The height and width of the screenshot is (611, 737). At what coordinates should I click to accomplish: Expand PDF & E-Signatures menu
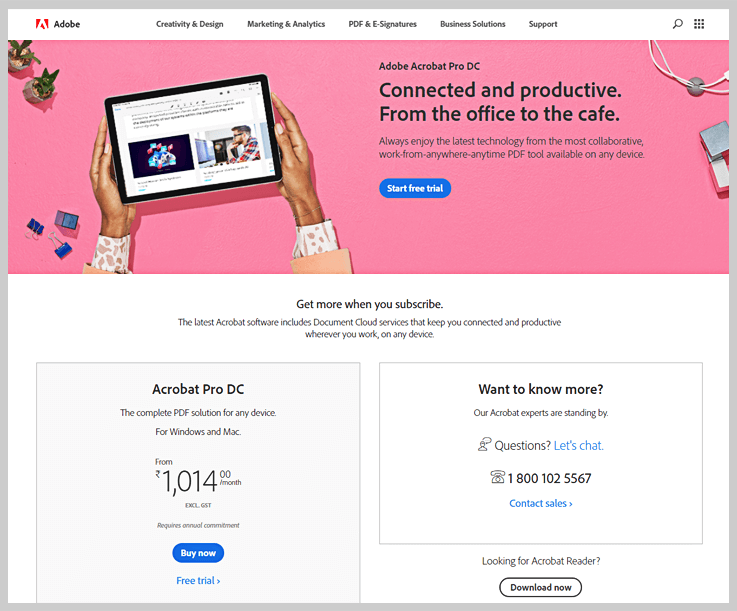pos(382,24)
